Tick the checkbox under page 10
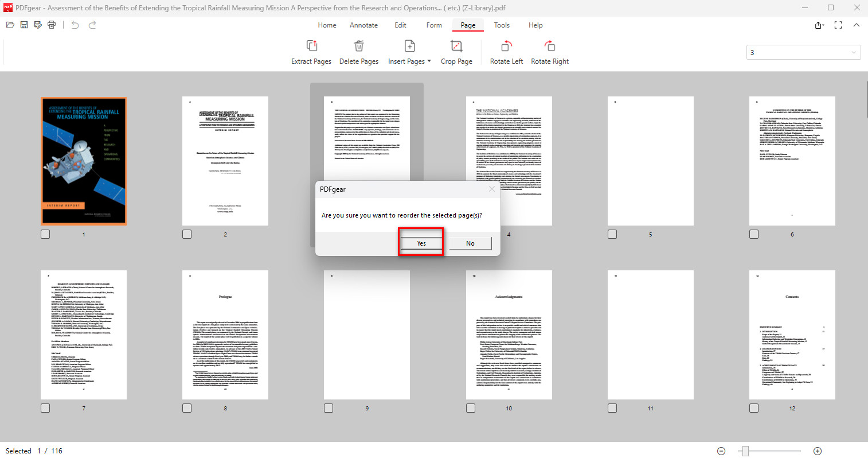 pyautogui.click(x=470, y=407)
